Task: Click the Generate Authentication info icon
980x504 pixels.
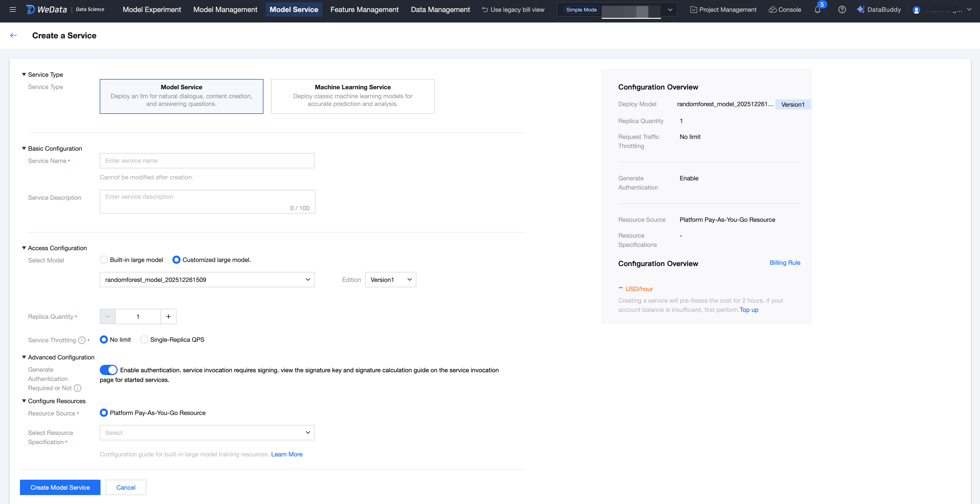Action: 77,388
